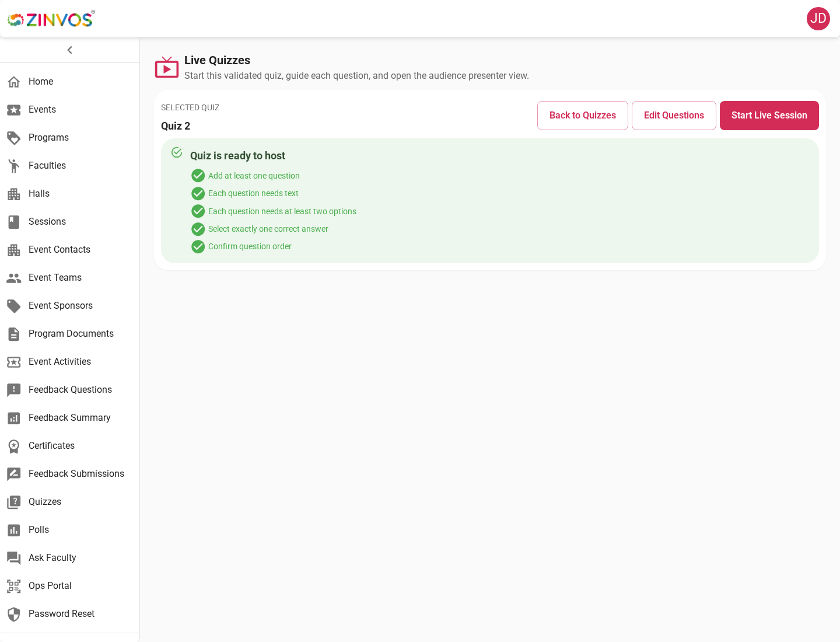Click 'Each question needs at least two options'
840x642 pixels.
point(282,211)
